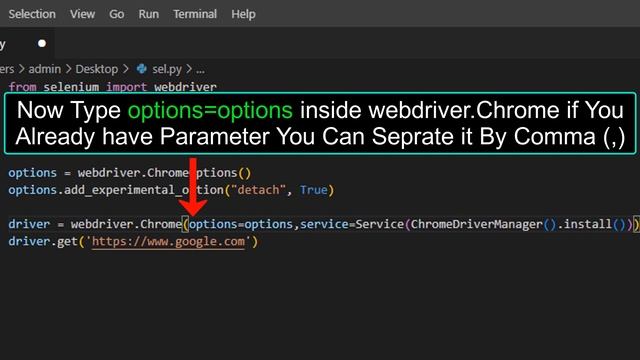
Task: Open the Help menu
Action: tap(243, 14)
